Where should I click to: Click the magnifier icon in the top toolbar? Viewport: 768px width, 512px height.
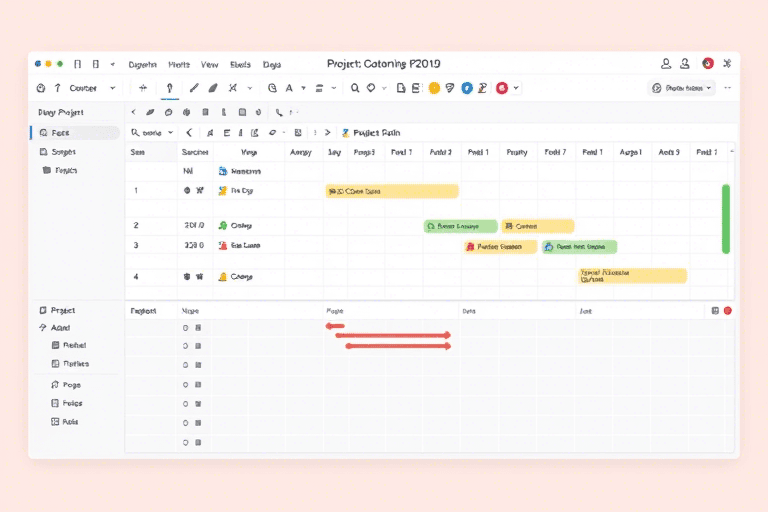click(355, 88)
